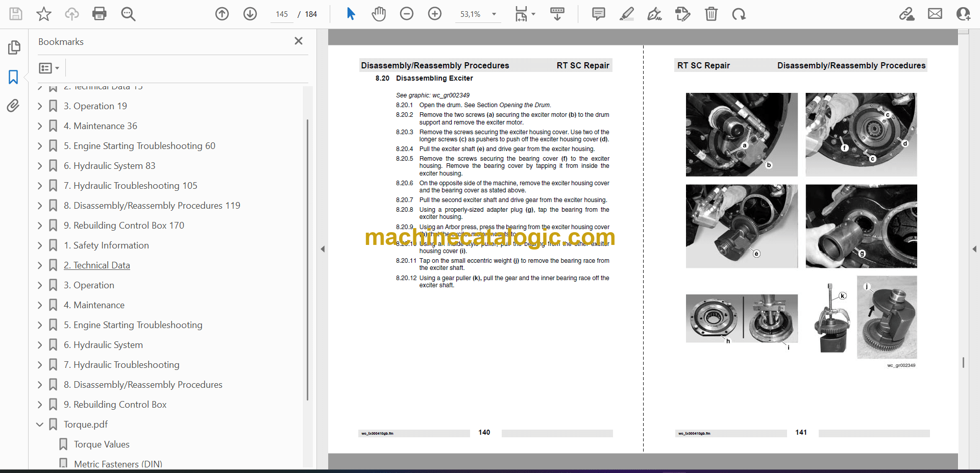The image size is (980, 473).
Task: Click the current page number field
Action: point(282,14)
